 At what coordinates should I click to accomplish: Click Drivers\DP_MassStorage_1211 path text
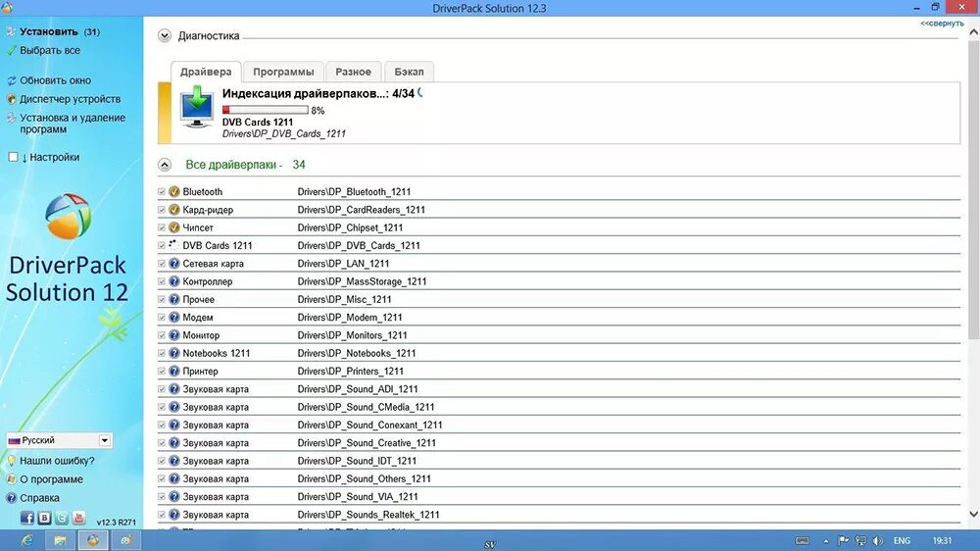click(362, 281)
